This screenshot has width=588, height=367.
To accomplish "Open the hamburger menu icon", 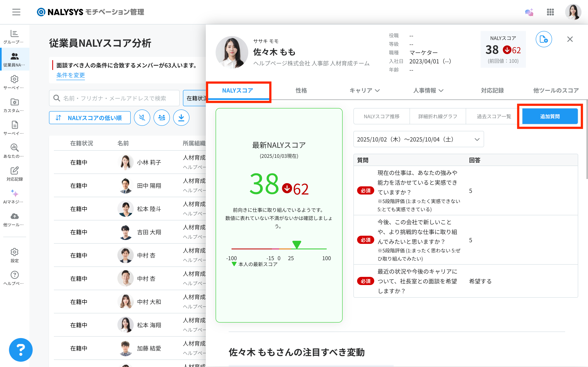I will [16, 12].
